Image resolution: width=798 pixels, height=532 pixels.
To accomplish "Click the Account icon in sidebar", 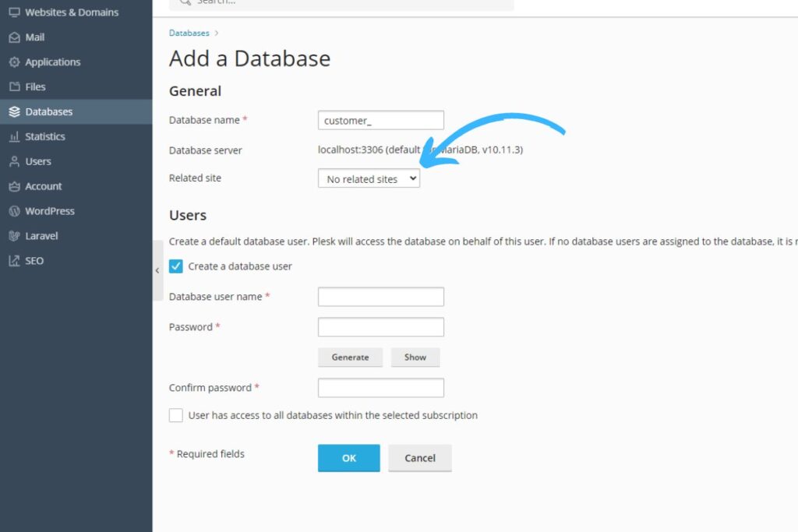I will coord(14,186).
